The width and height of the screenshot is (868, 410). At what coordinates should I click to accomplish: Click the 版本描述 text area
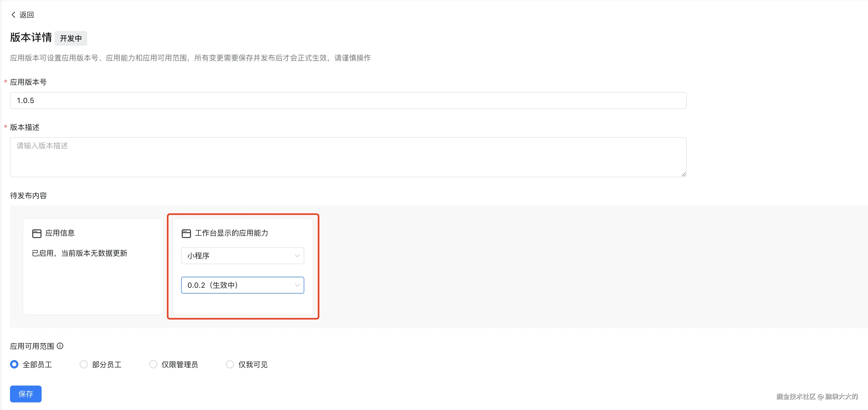pos(348,157)
